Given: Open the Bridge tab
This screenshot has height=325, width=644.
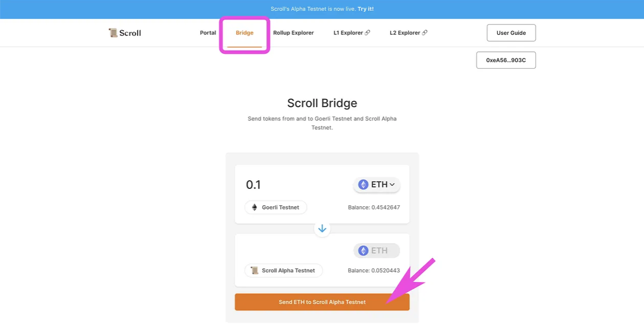Looking at the screenshot, I should point(245,33).
